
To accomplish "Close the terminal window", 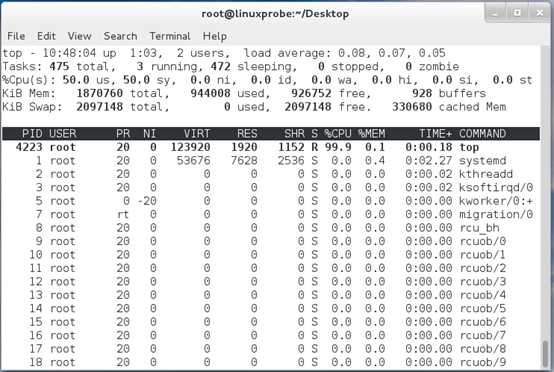I will pos(540,13).
